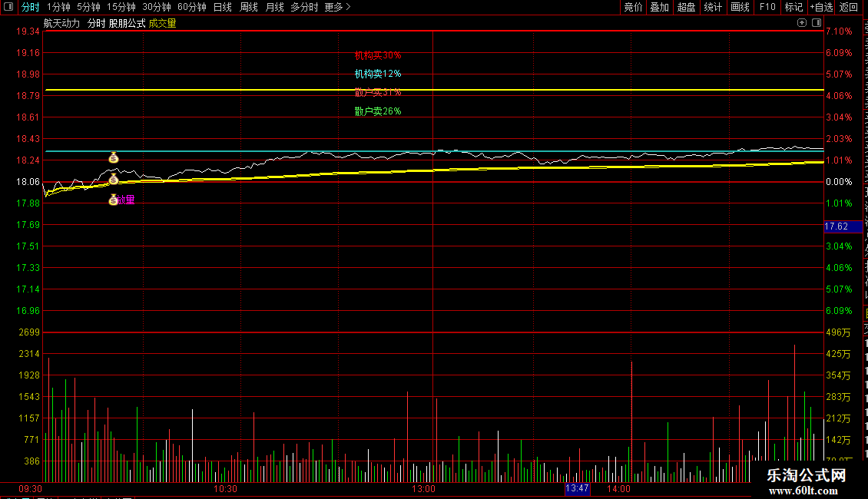The width and height of the screenshot is (868, 499).
Task: Select the 60分钟 period tab
Action: pyautogui.click(x=192, y=7)
